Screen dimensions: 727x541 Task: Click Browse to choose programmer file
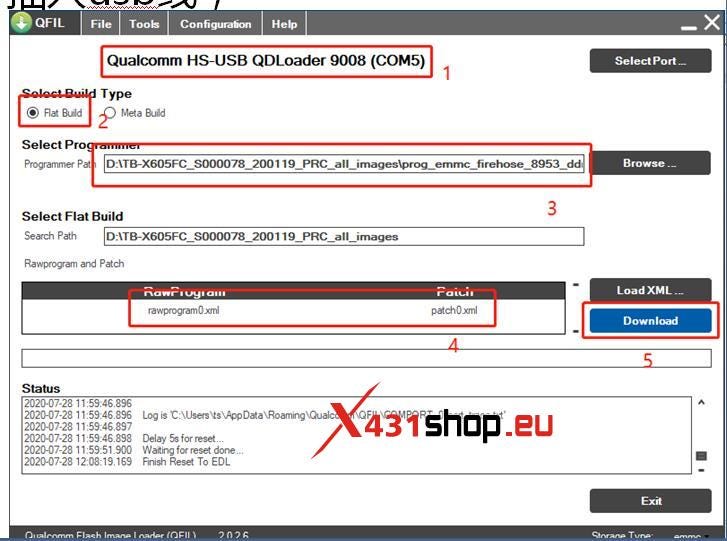pyautogui.click(x=650, y=163)
